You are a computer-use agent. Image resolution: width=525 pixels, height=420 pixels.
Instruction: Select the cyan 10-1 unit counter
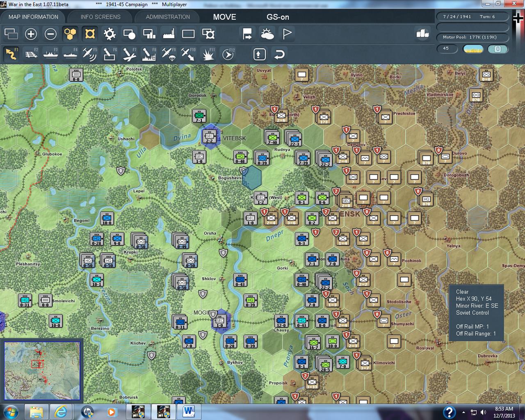tap(97, 280)
